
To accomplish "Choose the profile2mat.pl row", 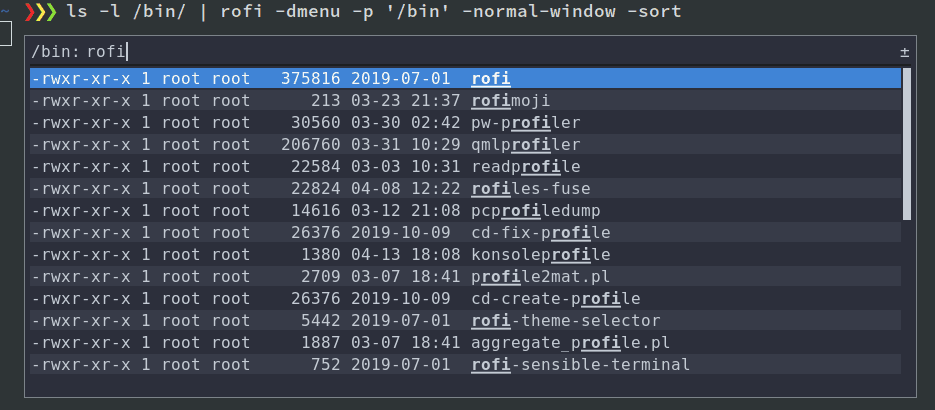I will pyautogui.click(x=465, y=276).
